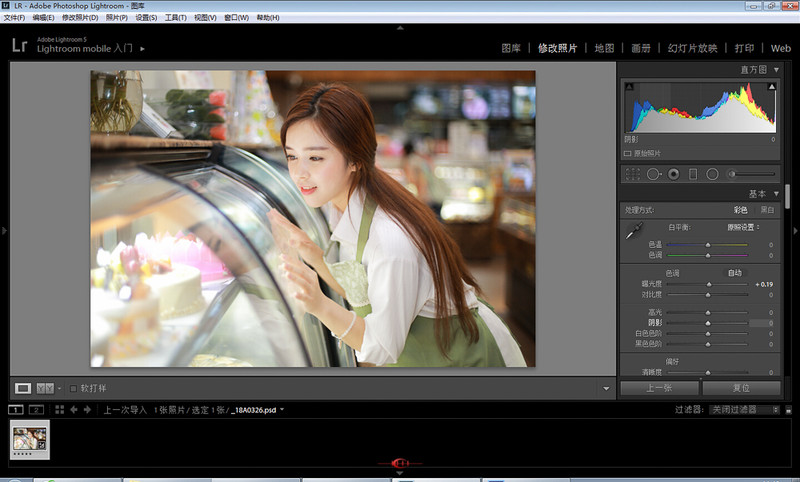This screenshot has height=482, width=800.
Task: Open the 设置(S) menu
Action: [x=146, y=17]
